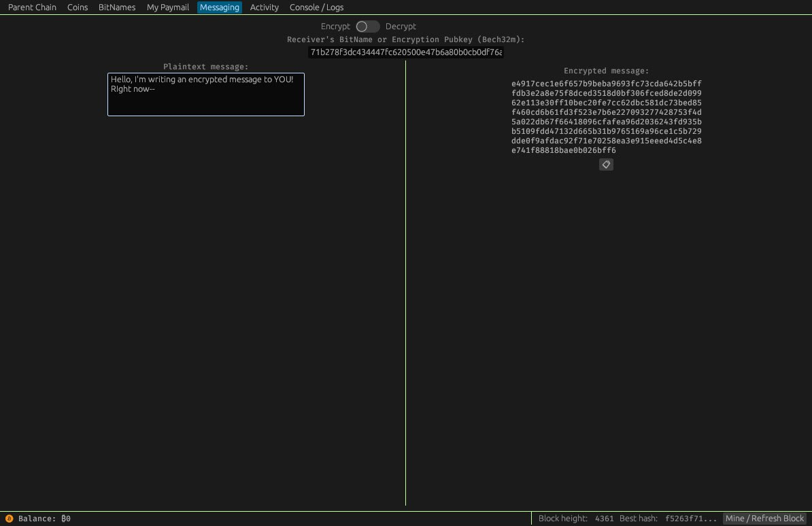Go to the My Paymail tab
Image resolution: width=812 pixels, height=526 pixels.
click(x=168, y=7)
